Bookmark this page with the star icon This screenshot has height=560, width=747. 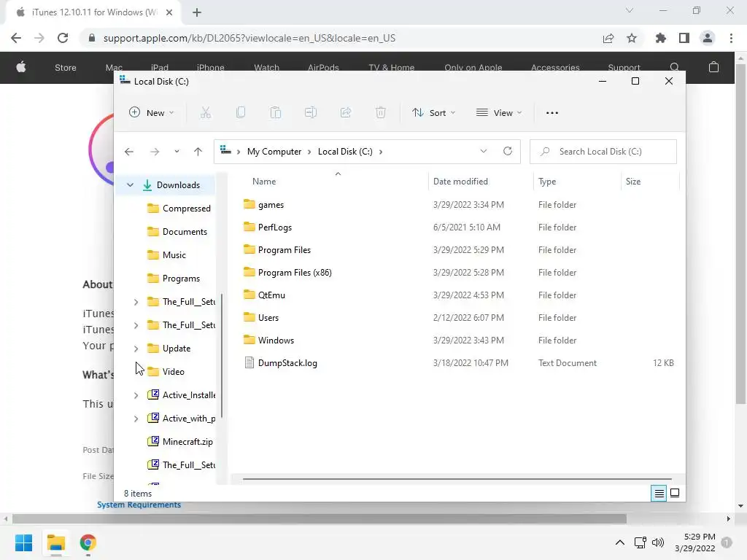(632, 38)
